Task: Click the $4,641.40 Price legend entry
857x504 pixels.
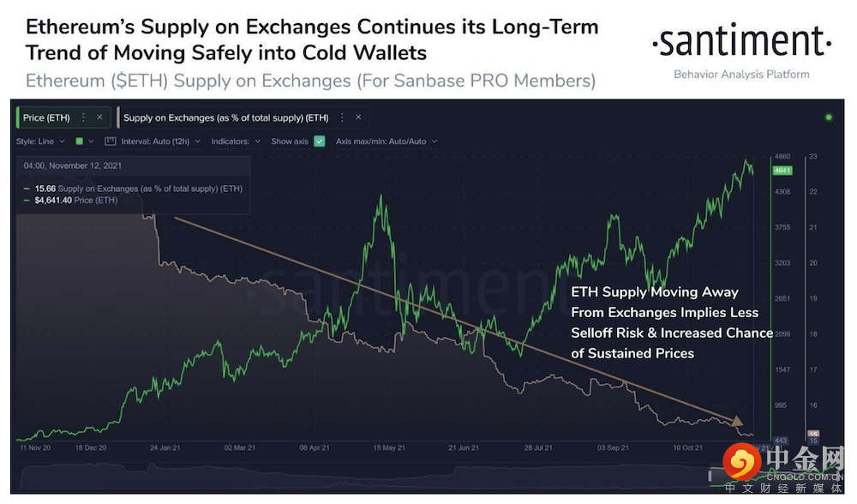Action: (76, 200)
